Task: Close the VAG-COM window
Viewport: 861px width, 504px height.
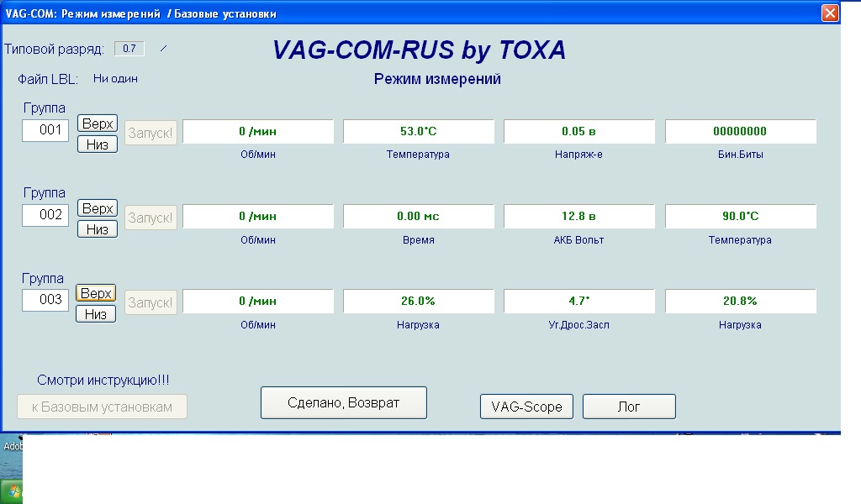Action: click(x=830, y=13)
